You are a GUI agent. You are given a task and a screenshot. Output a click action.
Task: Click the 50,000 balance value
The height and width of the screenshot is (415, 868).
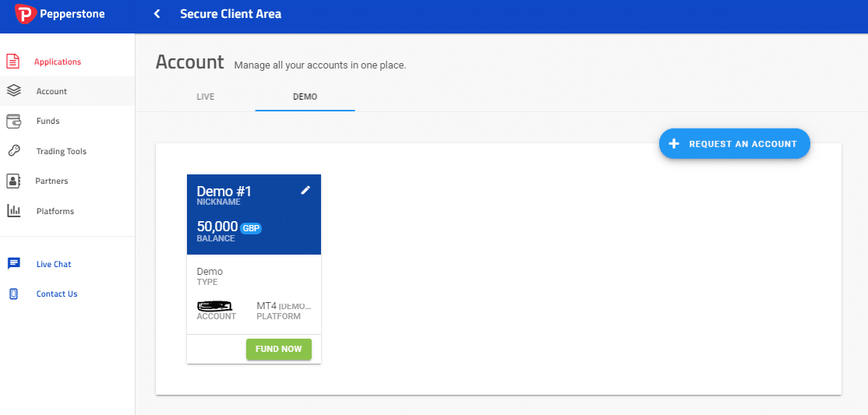(x=217, y=227)
